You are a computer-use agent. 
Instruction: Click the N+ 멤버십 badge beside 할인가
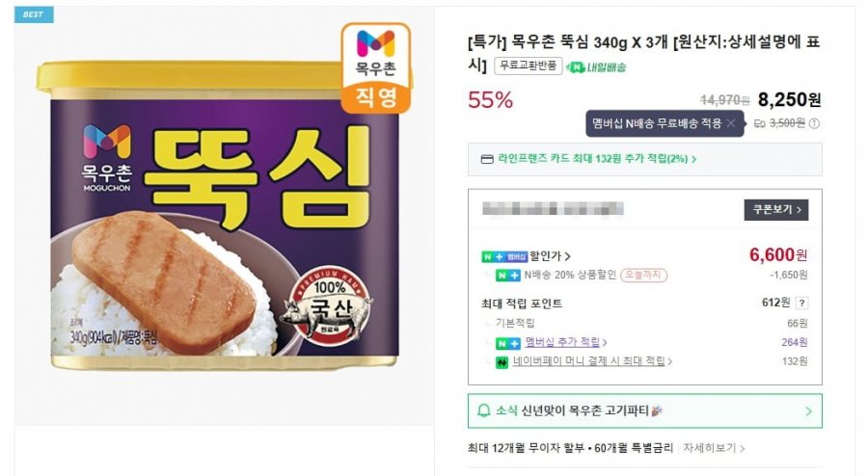503,256
